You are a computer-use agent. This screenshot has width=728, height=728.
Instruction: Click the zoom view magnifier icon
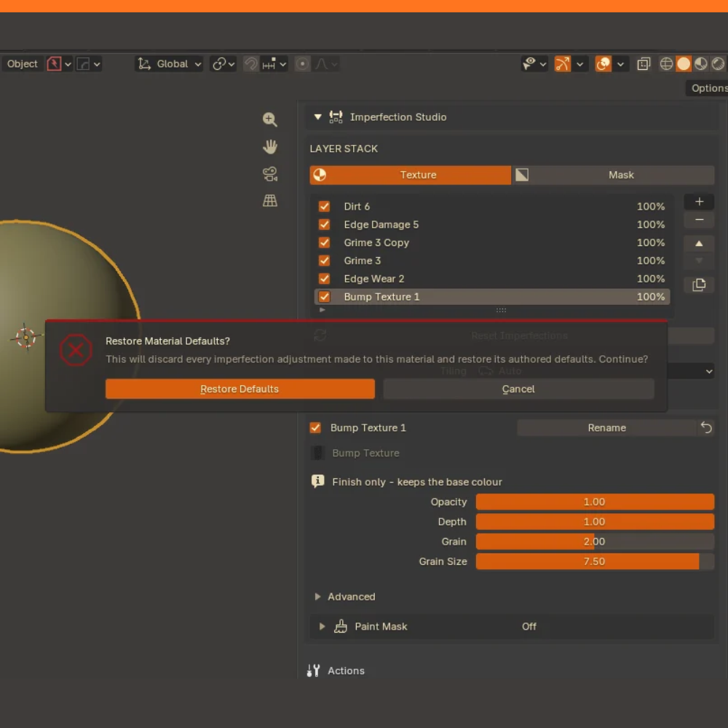tap(270, 119)
